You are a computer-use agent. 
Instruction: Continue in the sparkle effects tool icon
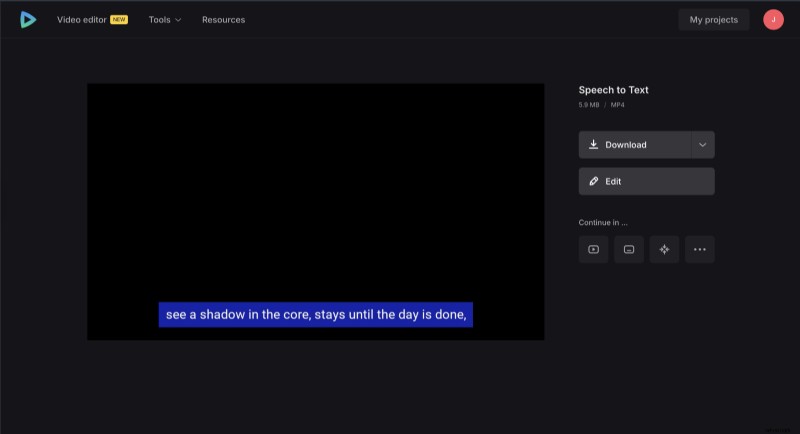(x=664, y=249)
